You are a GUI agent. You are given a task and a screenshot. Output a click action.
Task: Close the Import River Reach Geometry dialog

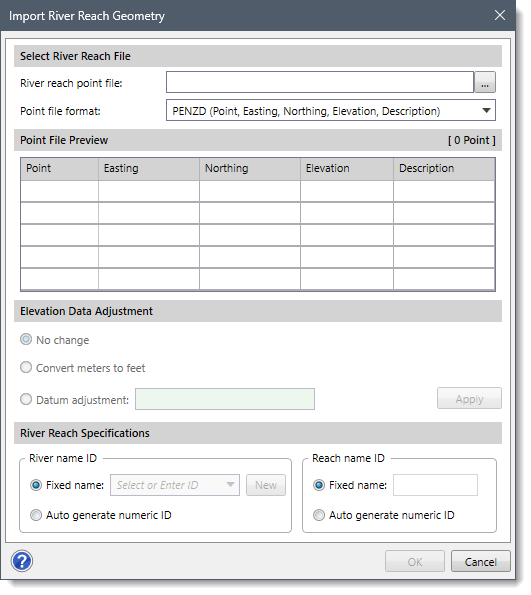(x=499, y=15)
